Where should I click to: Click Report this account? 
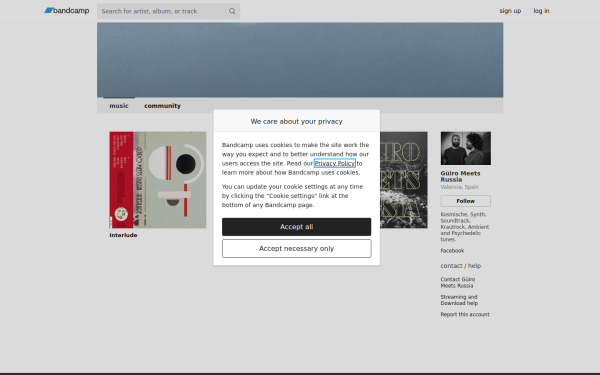(465, 315)
